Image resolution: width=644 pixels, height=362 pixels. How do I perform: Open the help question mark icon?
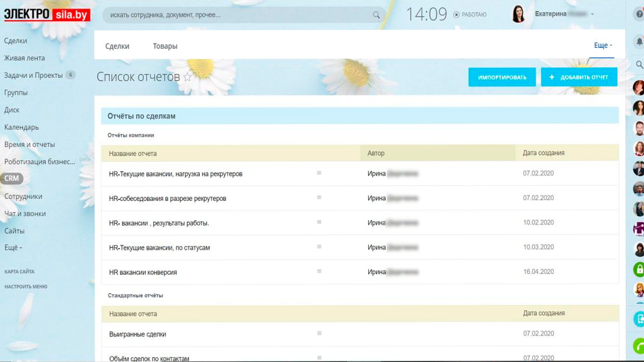(x=639, y=14)
